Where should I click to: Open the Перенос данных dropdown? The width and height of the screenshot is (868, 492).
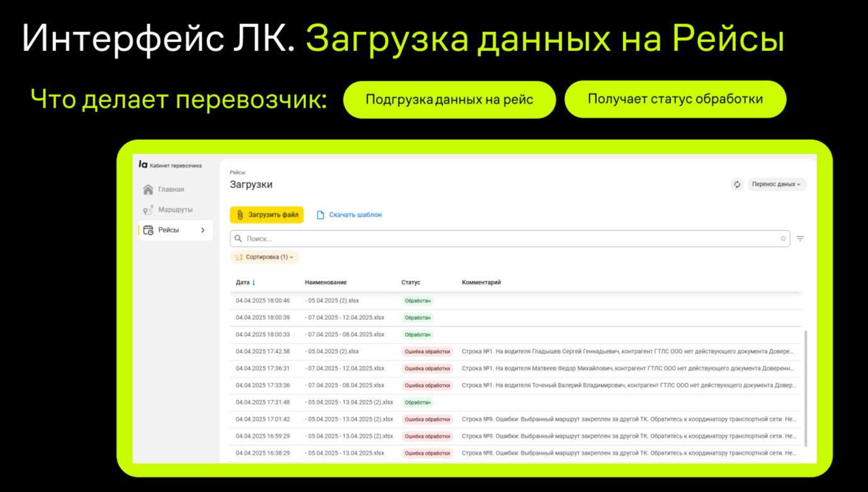pyautogui.click(x=777, y=184)
